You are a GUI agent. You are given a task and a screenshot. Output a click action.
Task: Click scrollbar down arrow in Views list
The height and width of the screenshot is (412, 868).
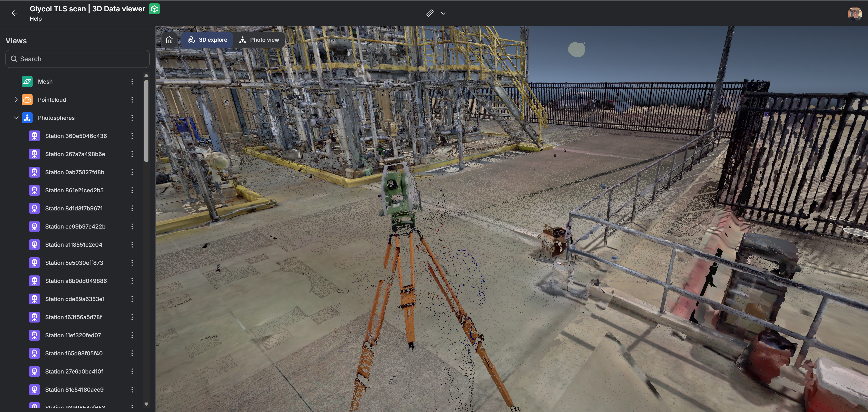[x=146, y=404]
